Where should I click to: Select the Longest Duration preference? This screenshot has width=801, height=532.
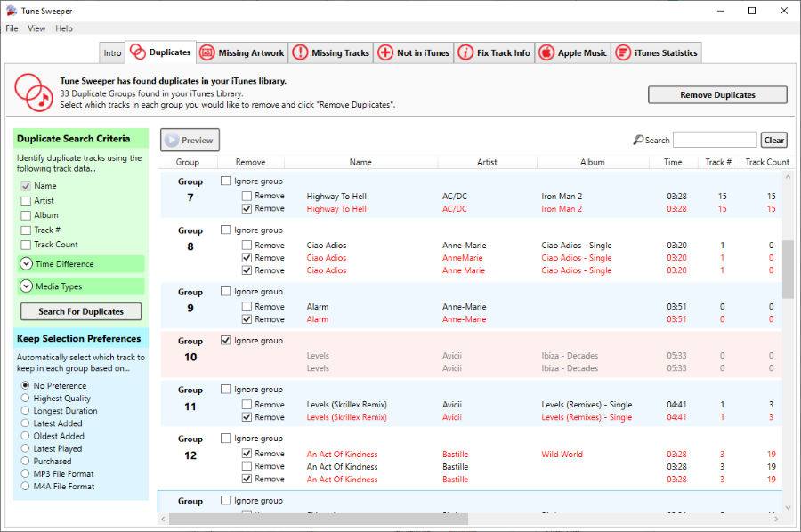[x=25, y=410]
